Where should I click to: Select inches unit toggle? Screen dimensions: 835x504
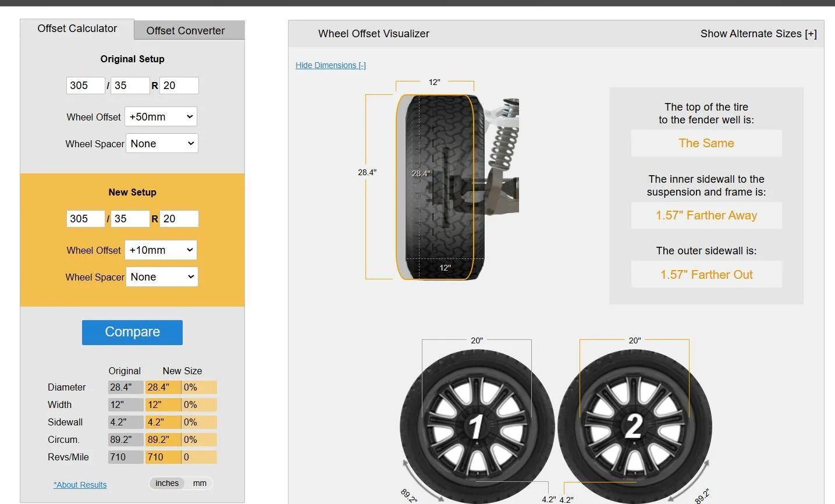coord(167,483)
